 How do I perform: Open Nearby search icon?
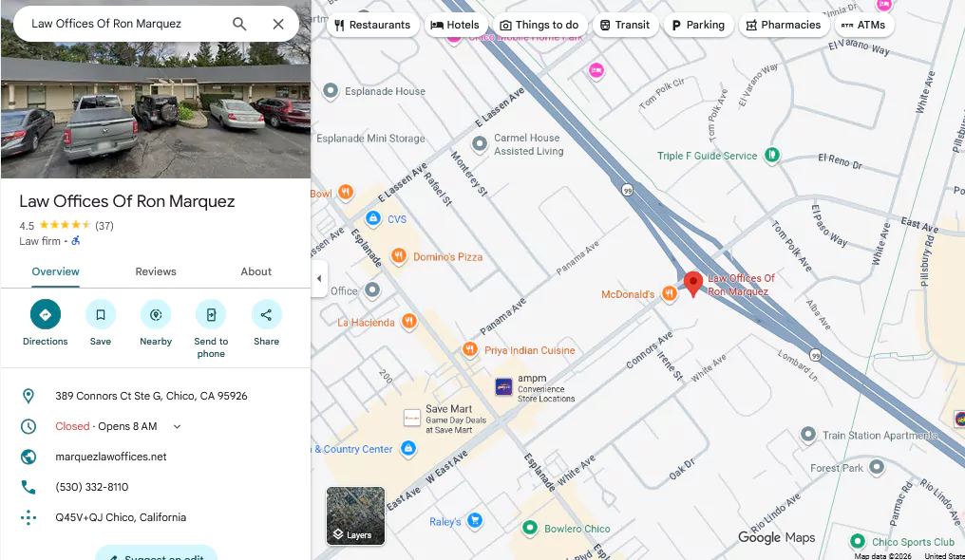(x=156, y=315)
